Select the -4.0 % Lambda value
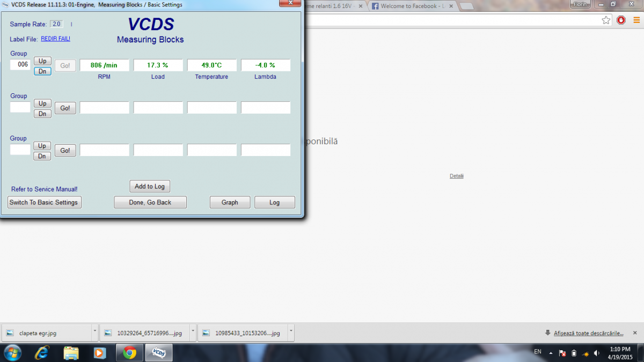644x362 pixels. coord(266,65)
